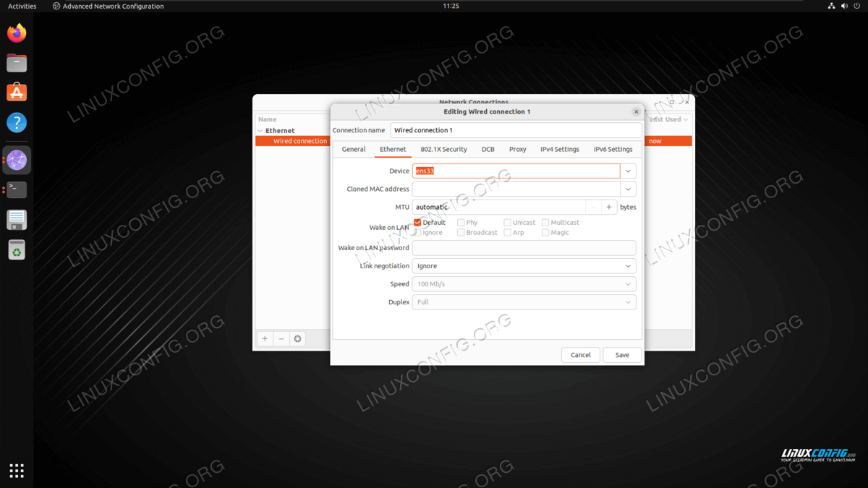Switch to the Ethernet tab

[393, 150]
